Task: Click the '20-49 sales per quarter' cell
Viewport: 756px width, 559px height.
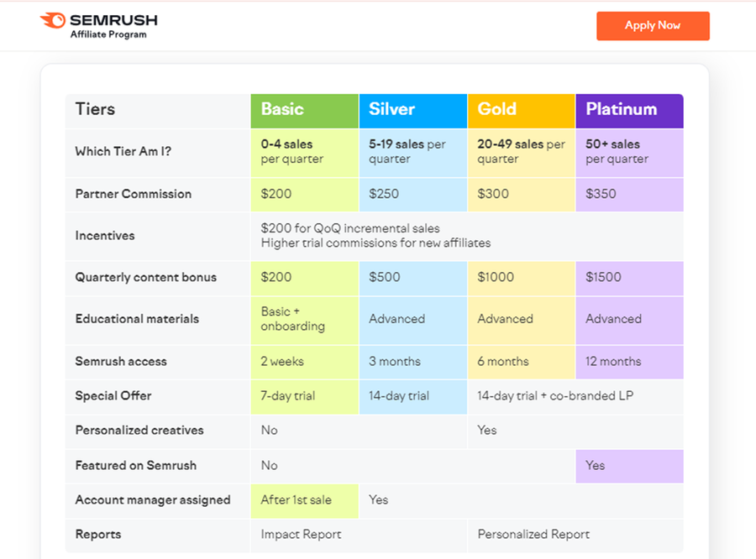Action: pyautogui.click(x=521, y=153)
